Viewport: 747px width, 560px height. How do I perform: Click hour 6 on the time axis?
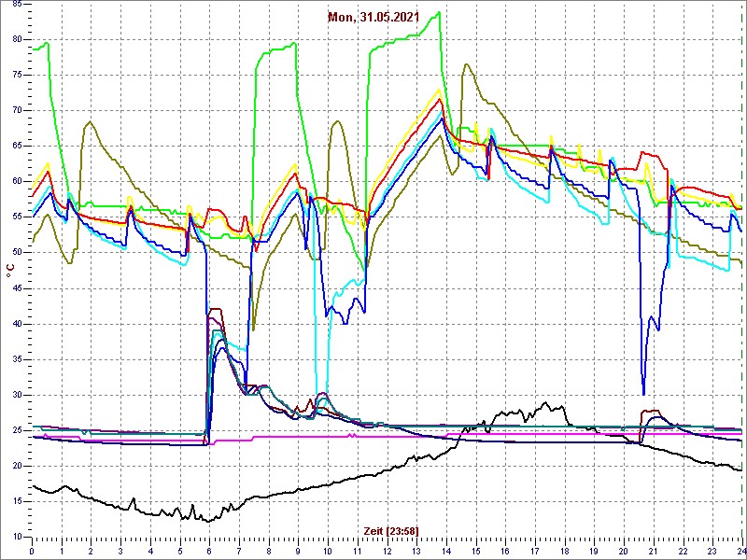(209, 550)
